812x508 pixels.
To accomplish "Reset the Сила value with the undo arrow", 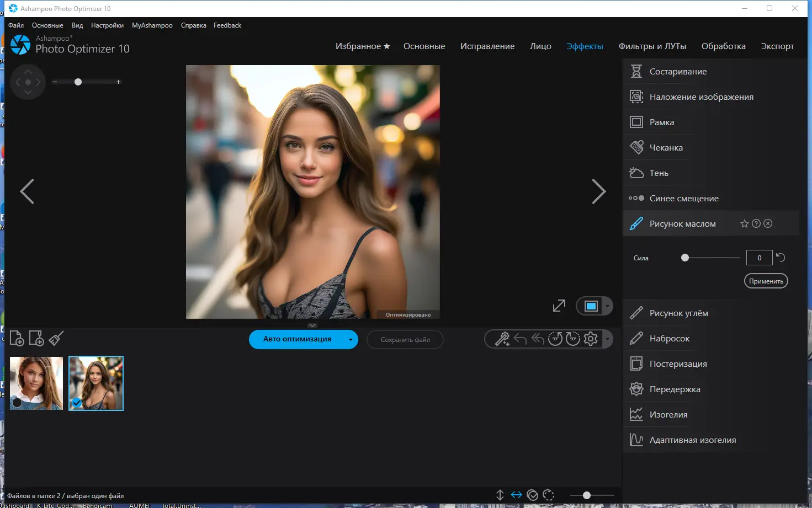I will (781, 257).
